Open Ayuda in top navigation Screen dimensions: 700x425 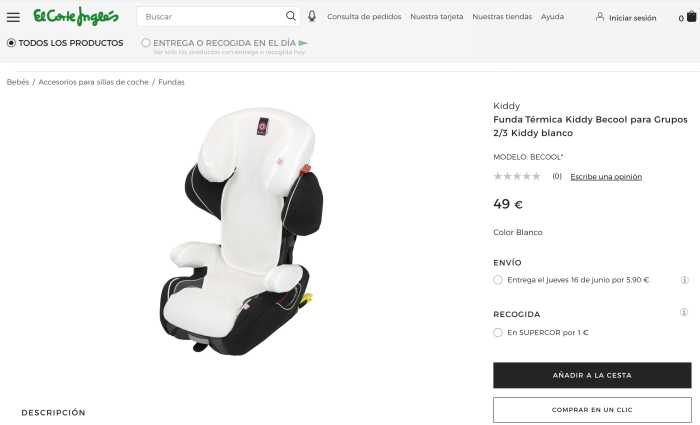click(552, 17)
